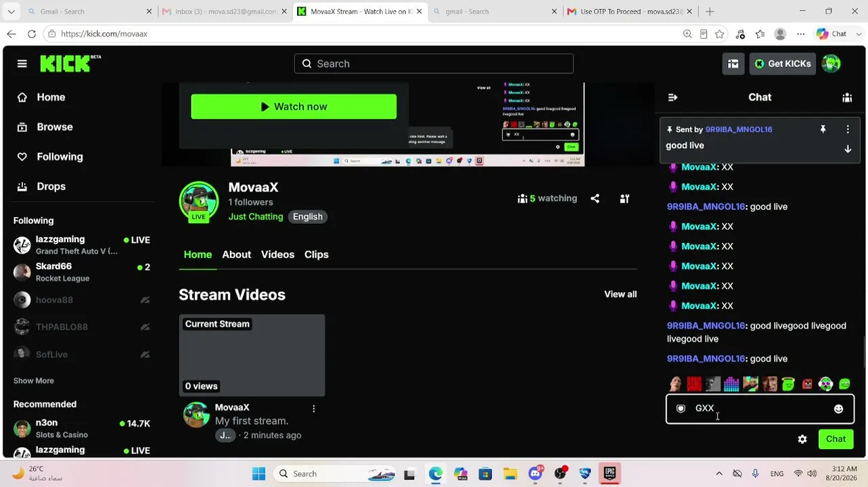
Task: Show the chat users list icon
Action: pyautogui.click(x=847, y=97)
